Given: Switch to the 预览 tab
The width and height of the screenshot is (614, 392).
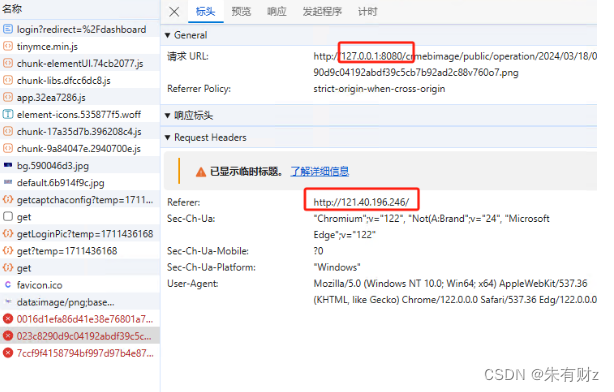Looking at the screenshot, I should click(241, 12).
